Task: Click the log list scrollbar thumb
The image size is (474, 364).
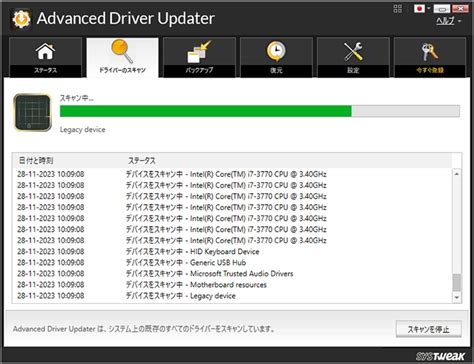Action: (457, 283)
